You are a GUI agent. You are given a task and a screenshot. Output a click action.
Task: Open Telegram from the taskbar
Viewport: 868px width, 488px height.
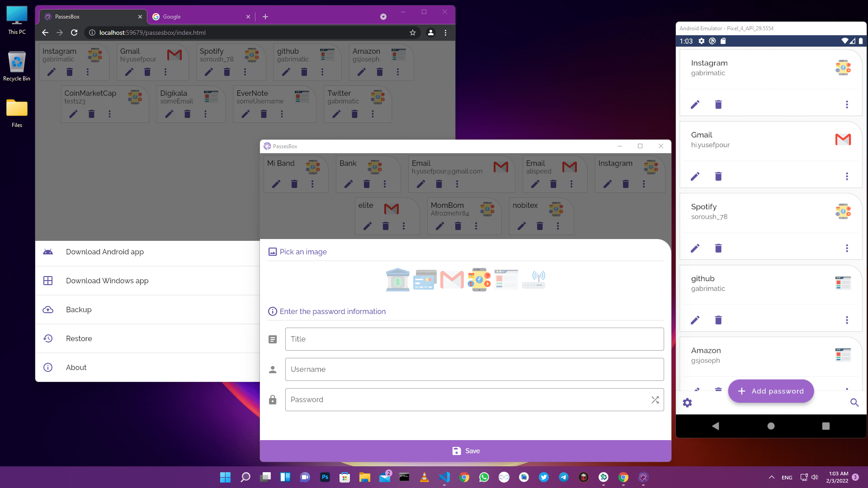tap(563, 477)
